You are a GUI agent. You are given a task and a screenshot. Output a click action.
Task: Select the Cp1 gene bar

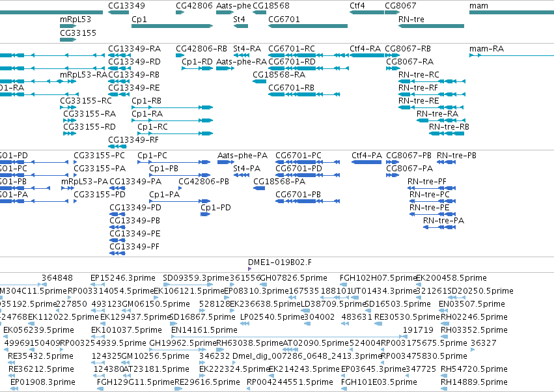click(172, 26)
